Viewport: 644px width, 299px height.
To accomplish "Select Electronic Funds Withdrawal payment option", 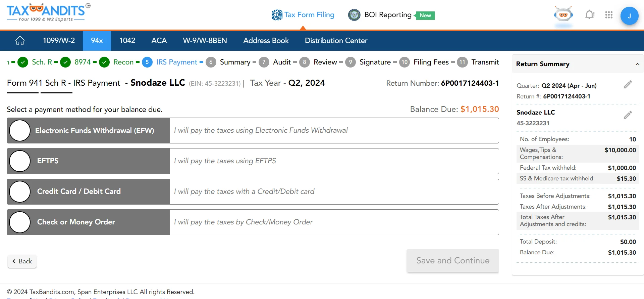I will [20, 131].
